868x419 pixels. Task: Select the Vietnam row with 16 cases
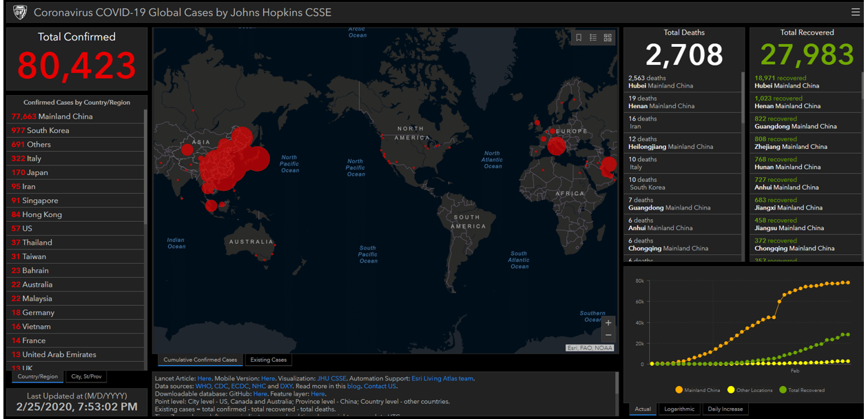[76, 327]
